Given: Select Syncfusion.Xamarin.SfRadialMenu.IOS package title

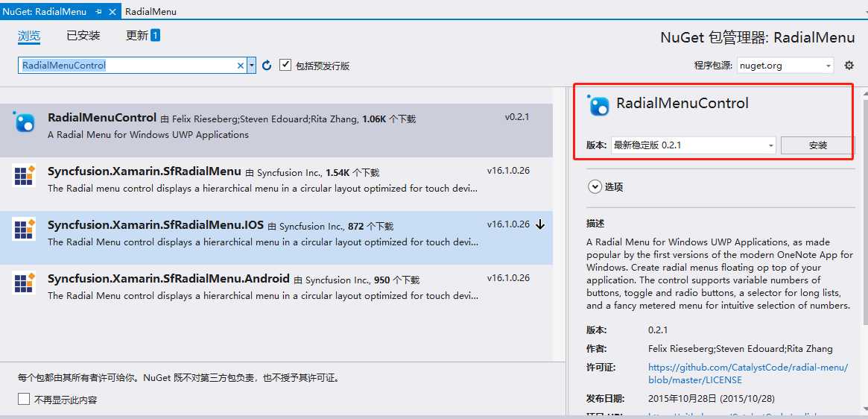Looking at the screenshot, I should [156, 224].
